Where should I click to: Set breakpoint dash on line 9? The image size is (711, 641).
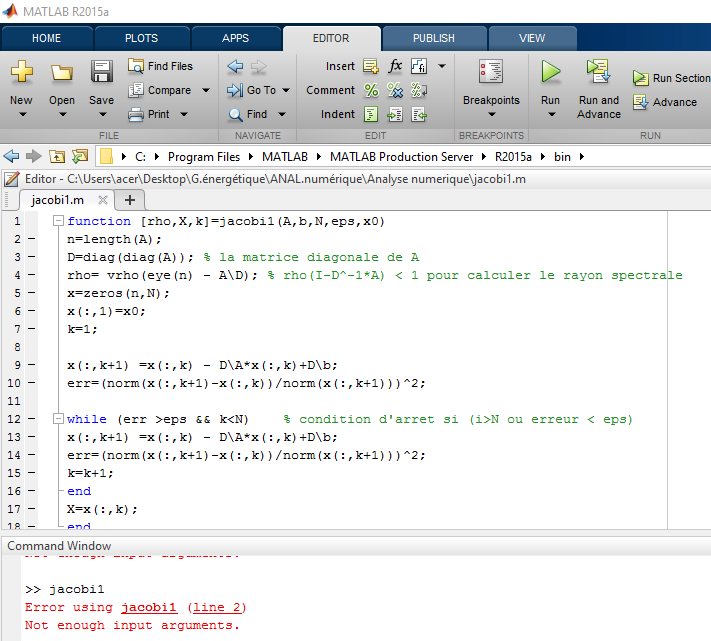[31, 364]
